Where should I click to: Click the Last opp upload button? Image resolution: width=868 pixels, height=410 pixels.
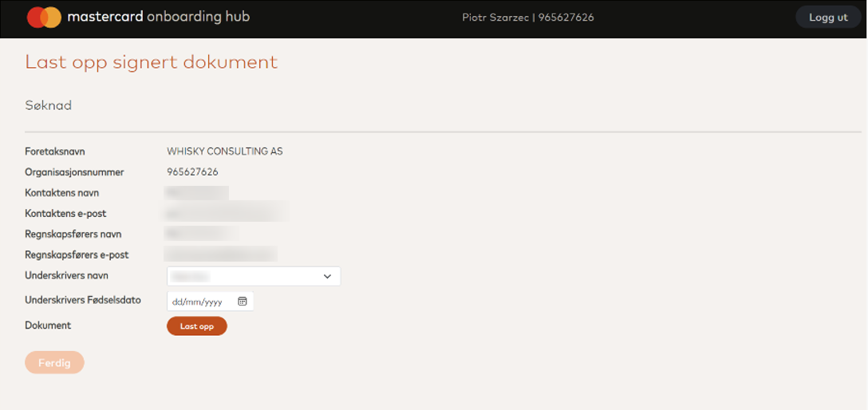coord(197,326)
